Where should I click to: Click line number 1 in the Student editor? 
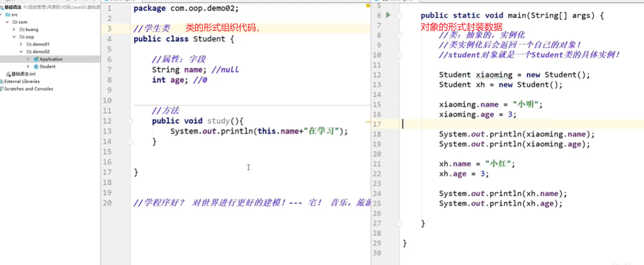pyautogui.click(x=109, y=8)
